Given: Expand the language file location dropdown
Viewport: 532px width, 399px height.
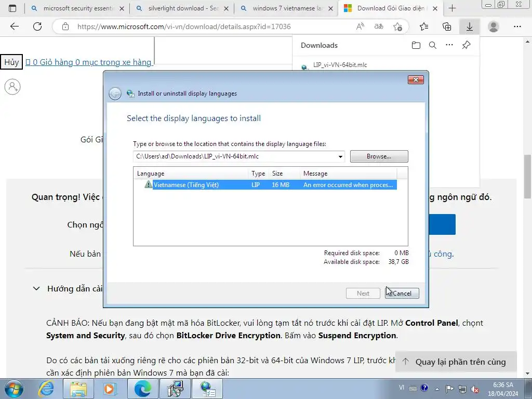Looking at the screenshot, I should click(x=340, y=156).
